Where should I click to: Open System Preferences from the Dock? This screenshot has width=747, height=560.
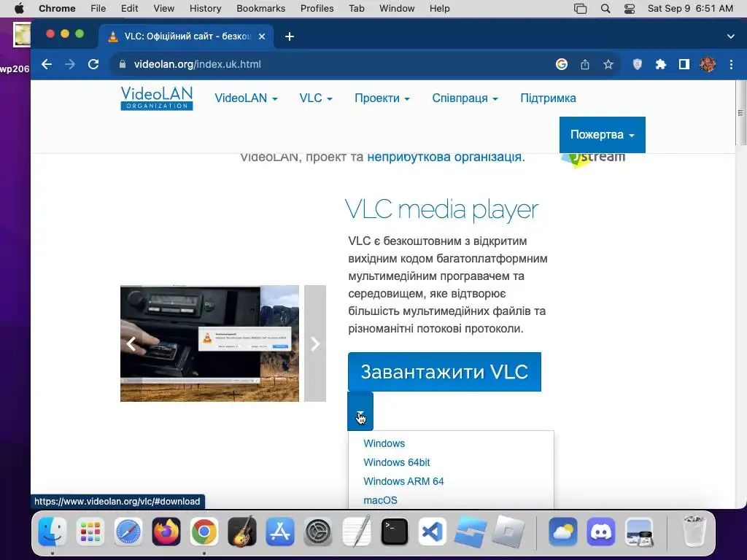coord(318,532)
